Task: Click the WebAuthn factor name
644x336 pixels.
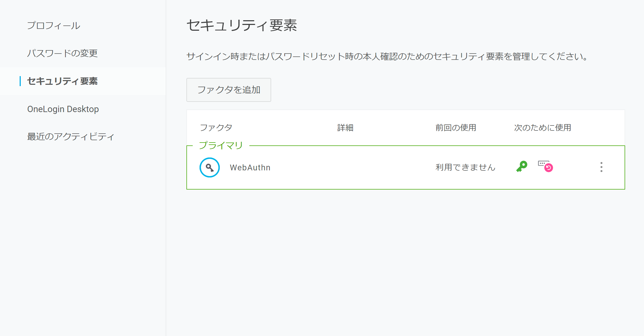Action: pyautogui.click(x=250, y=167)
